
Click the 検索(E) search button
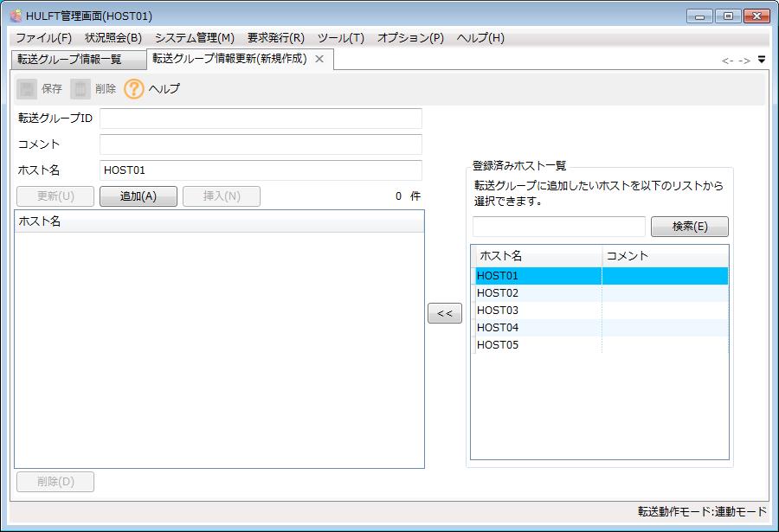tap(690, 227)
